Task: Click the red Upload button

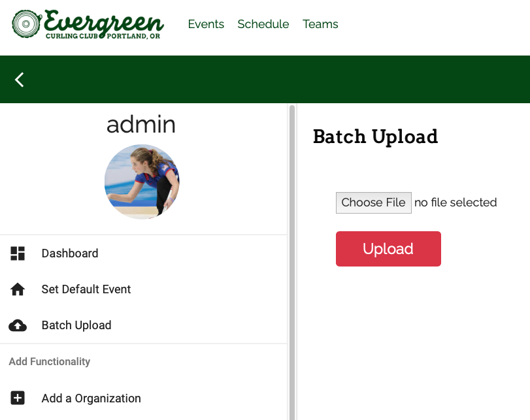Action: 388,249
